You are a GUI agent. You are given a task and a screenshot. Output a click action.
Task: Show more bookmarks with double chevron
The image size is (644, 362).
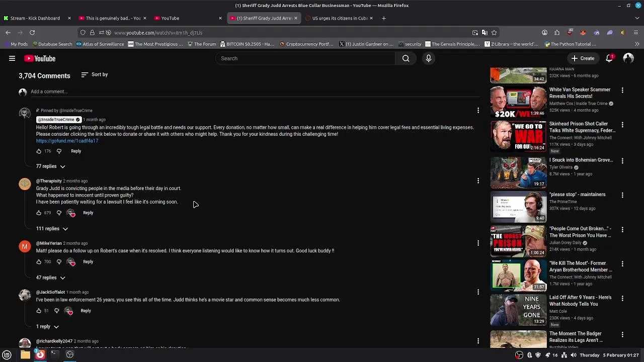click(637, 44)
